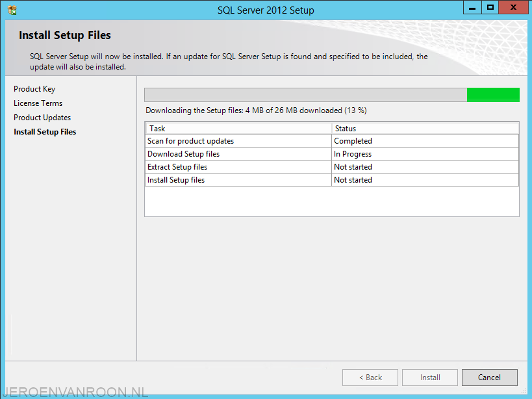Cancel the SQL Server setup
This screenshot has height=399, width=532.
point(490,378)
